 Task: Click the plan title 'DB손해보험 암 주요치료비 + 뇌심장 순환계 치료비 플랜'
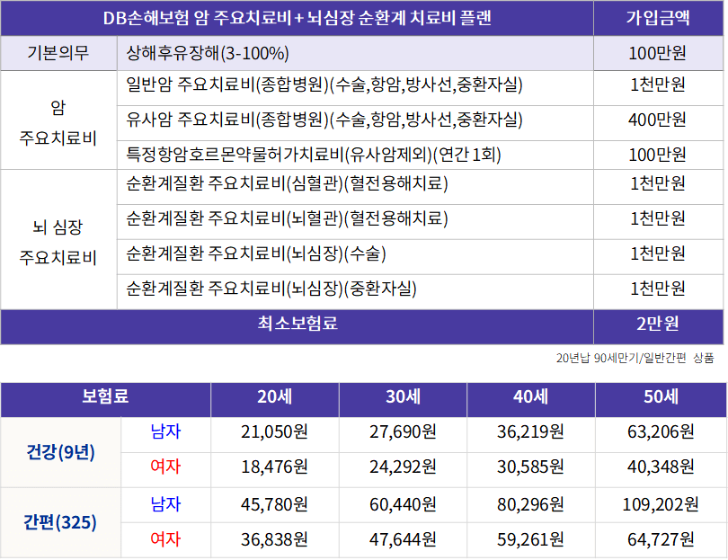click(x=297, y=18)
